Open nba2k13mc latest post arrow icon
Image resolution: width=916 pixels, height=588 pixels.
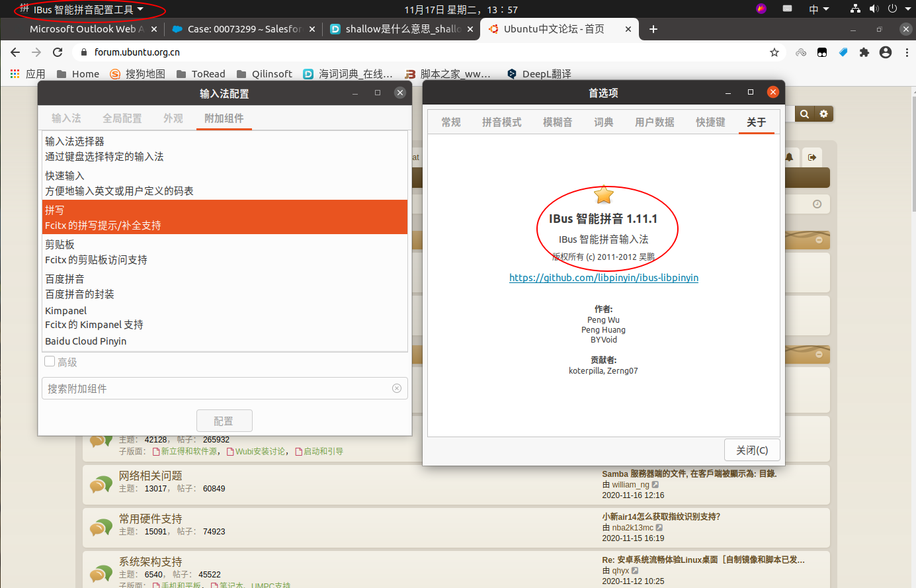[x=659, y=528]
